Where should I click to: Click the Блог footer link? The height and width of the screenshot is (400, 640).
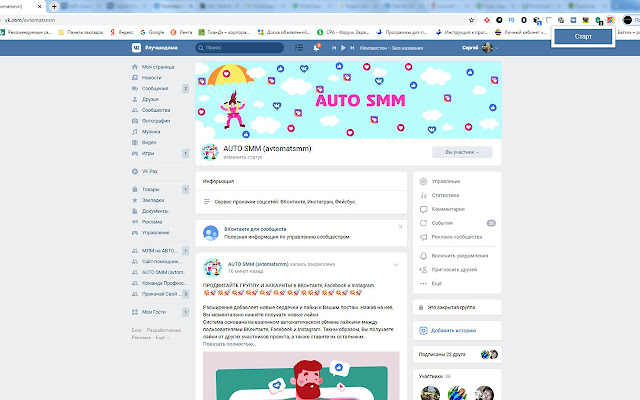point(137,330)
